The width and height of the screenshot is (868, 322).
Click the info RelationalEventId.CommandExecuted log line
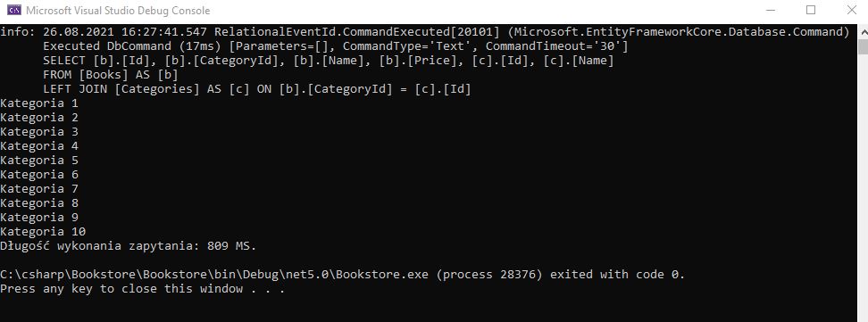pos(424,31)
